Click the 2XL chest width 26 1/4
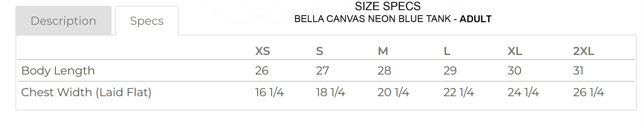Image resolution: width=644 pixels, height=124 pixels. (x=588, y=92)
